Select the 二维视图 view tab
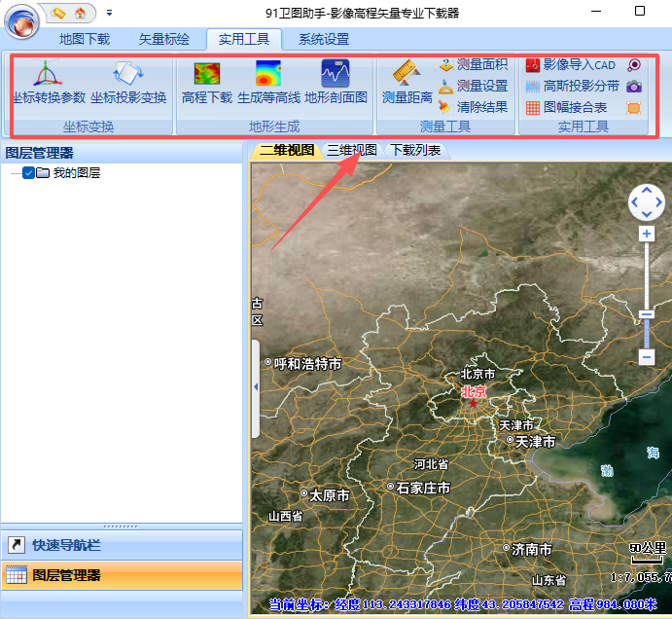 pyautogui.click(x=287, y=150)
